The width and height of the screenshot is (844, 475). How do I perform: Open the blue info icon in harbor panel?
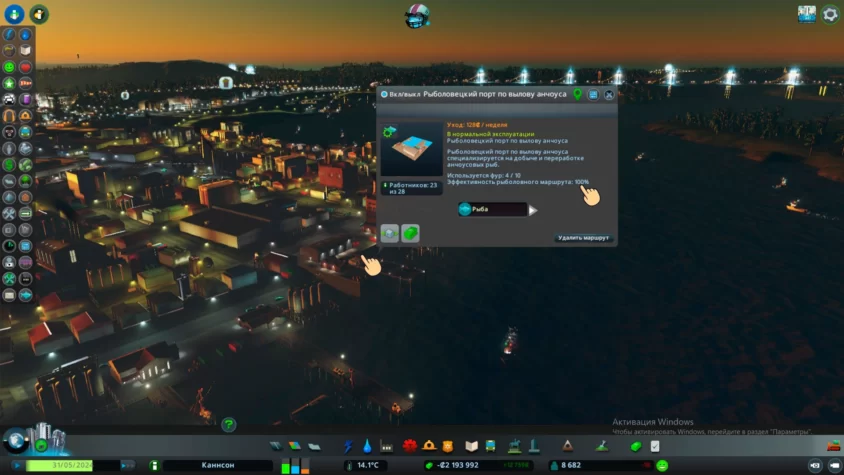coord(593,95)
